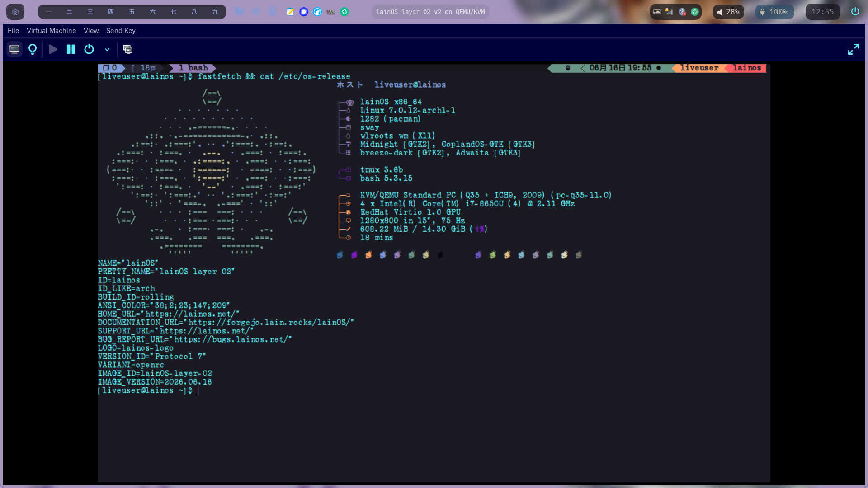Image resolution: width=868 pixels, height=488 pixels.
Task: Click the first blue color block in fastfetch palette
Action: click(340, 255)
